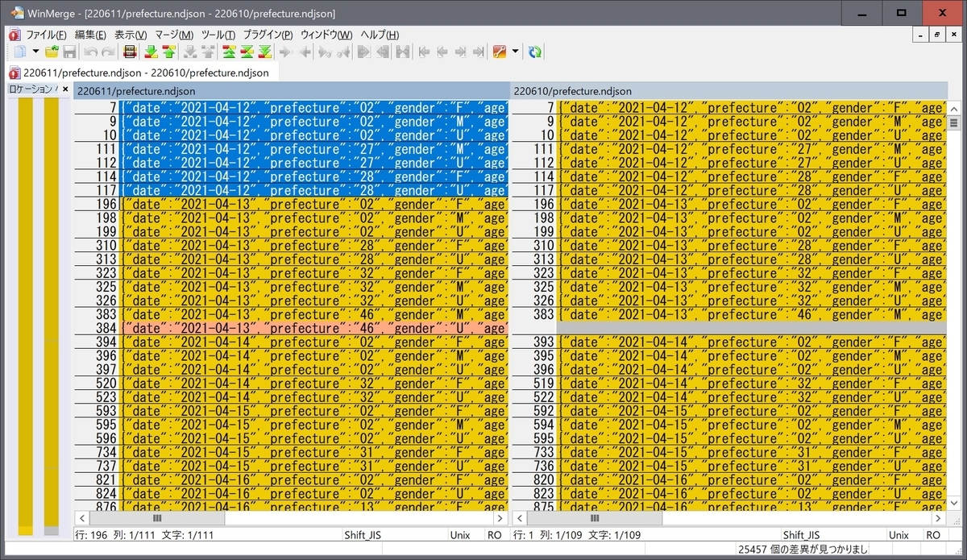Screen dimensions: 967x560
Task: Click the right pane horizontal scrollbar thumb
Action: click(x=595, y=519)
